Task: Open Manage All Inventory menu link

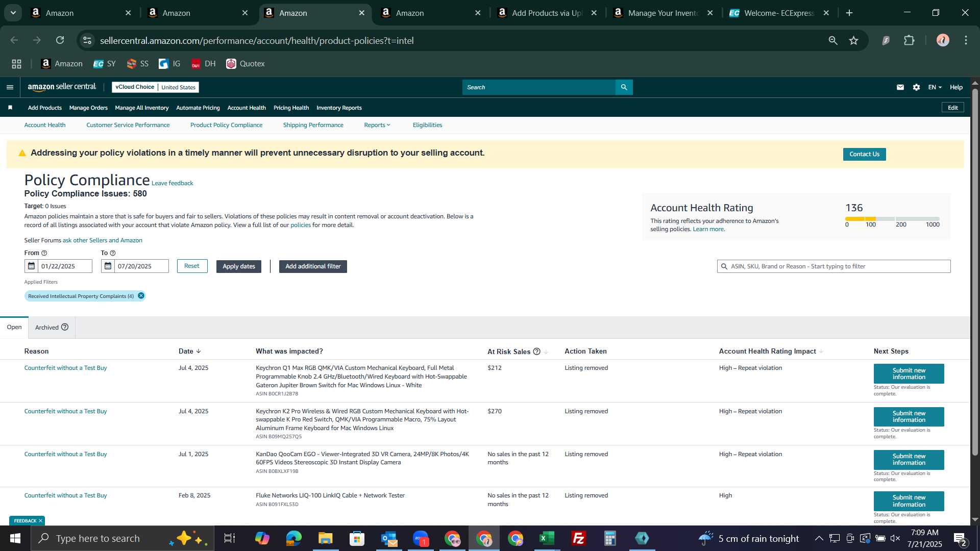Action: 142,108
